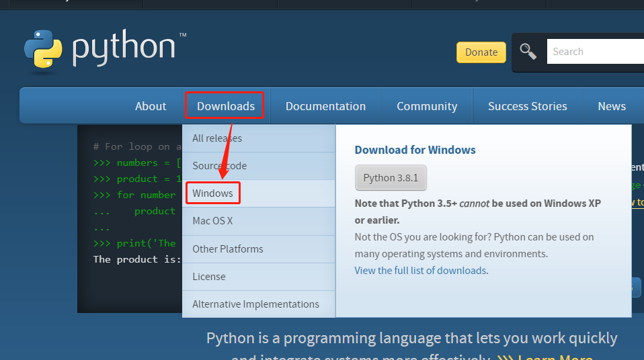Open the Documentation menu
Viewport: 644px width, 360px height.
pos(325,106)
